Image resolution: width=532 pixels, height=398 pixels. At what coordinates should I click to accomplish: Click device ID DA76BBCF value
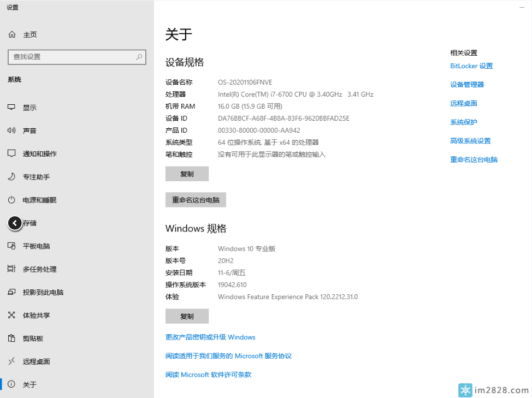(x=283, y=118)
